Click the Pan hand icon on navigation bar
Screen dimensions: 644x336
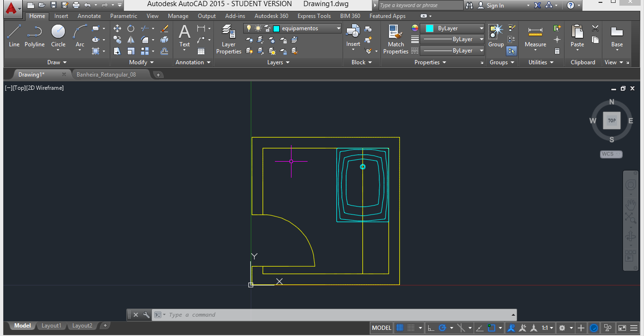[x=631, y=204]
